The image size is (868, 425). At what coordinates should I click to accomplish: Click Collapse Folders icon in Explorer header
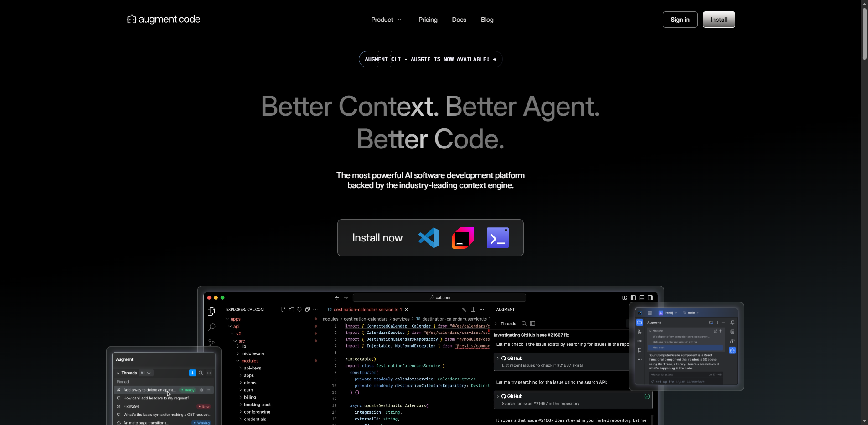click(x=307, y=309)
